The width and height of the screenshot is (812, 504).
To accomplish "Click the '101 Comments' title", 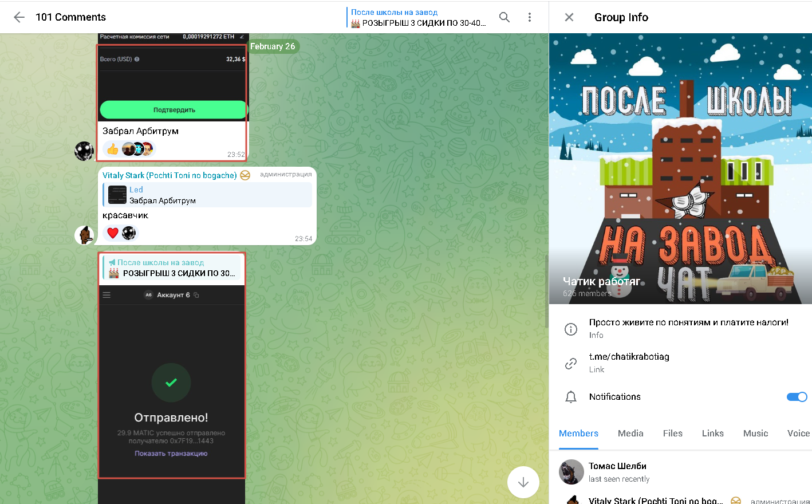I will tap(70, 17).
